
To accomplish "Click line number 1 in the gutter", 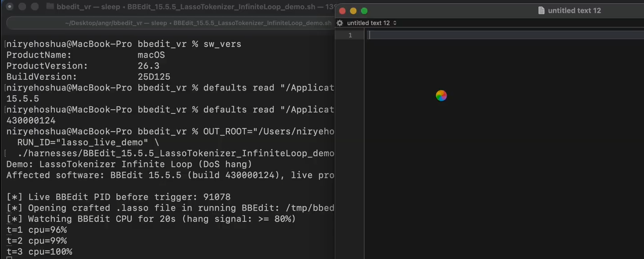I will [x=350, y=35].
